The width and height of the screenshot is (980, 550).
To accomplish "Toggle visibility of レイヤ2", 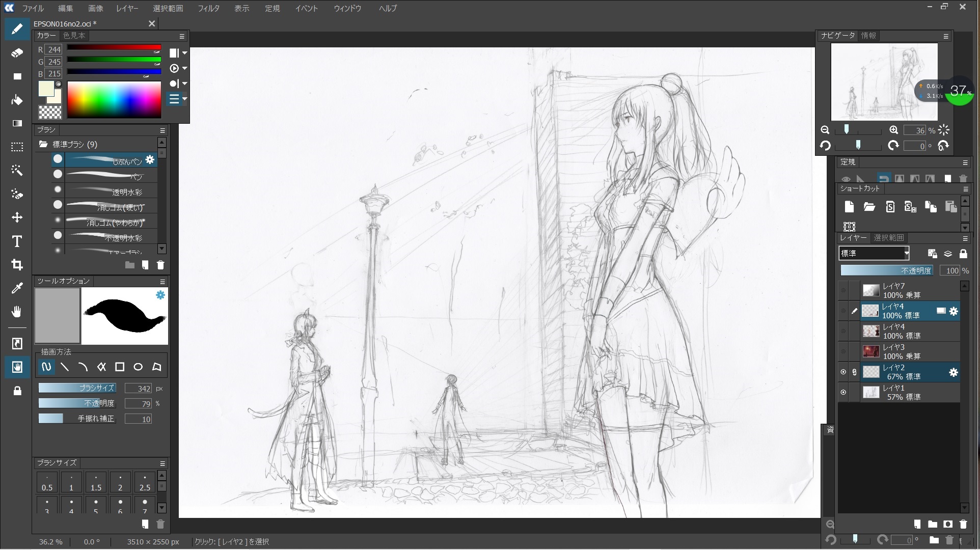I will pos(843,372).
